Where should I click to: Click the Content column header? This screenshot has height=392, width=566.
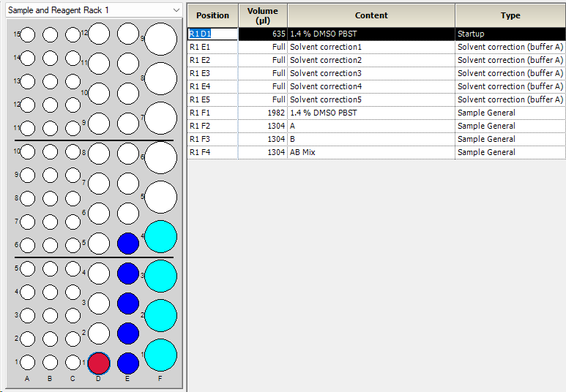[371, 15]
